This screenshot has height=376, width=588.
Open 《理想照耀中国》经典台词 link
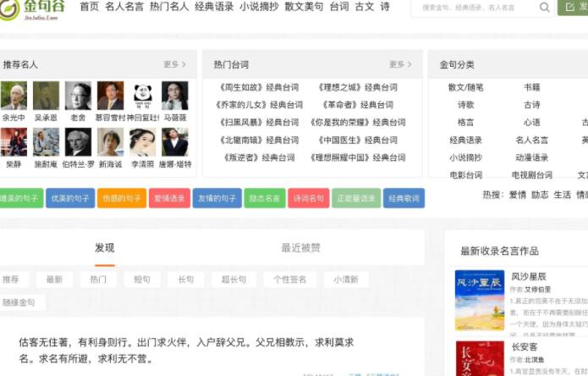[x=358, y=158]
